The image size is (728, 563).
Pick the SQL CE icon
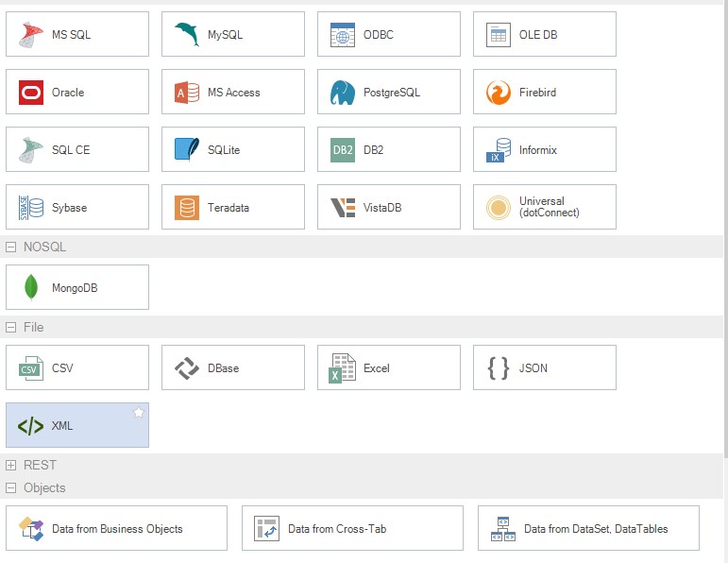tap(30, 150)
